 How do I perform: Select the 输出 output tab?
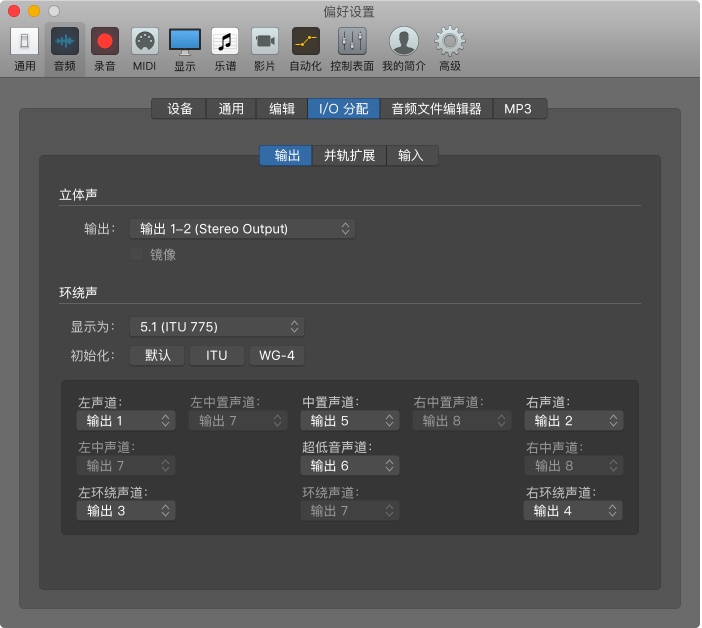[287, 155]
